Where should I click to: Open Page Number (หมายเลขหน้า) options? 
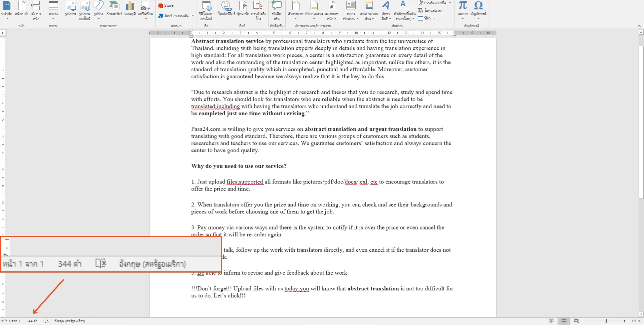coord(331,10)
